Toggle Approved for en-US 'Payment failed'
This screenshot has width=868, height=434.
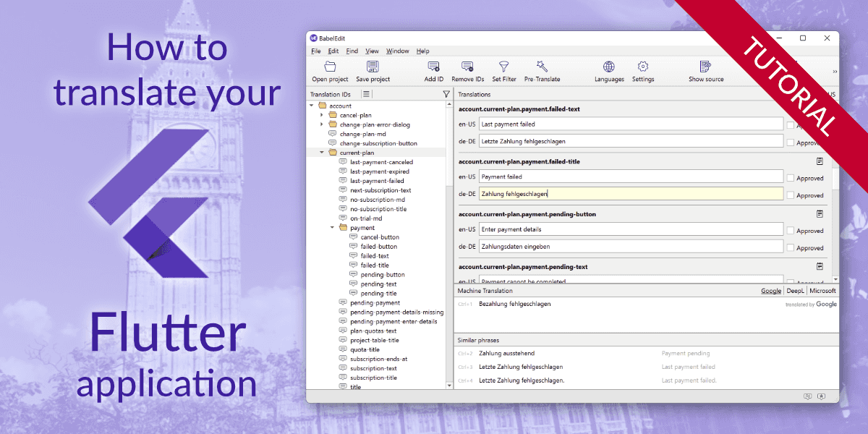pos(791,178)
